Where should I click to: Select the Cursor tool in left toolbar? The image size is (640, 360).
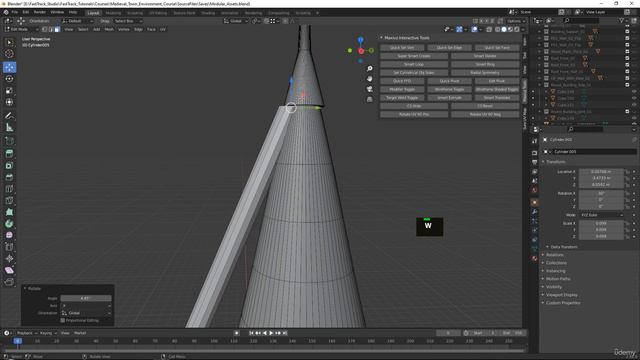pos(9,54)
